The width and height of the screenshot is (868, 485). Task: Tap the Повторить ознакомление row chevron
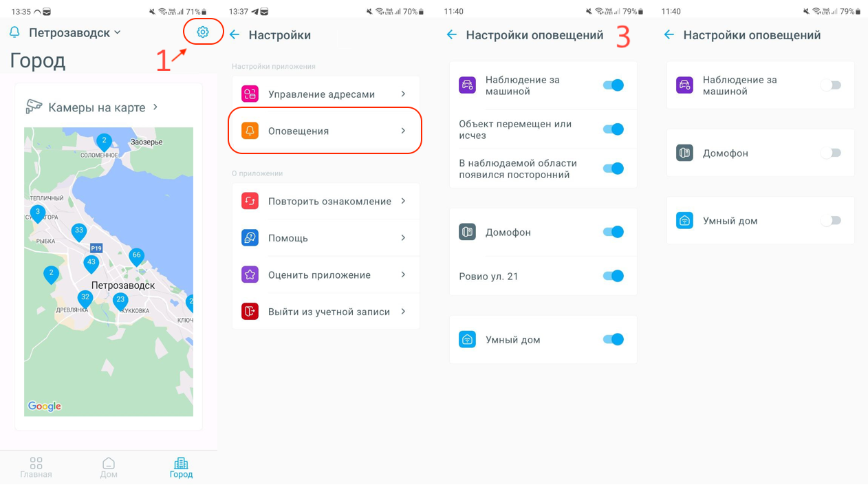pos(403,201)
